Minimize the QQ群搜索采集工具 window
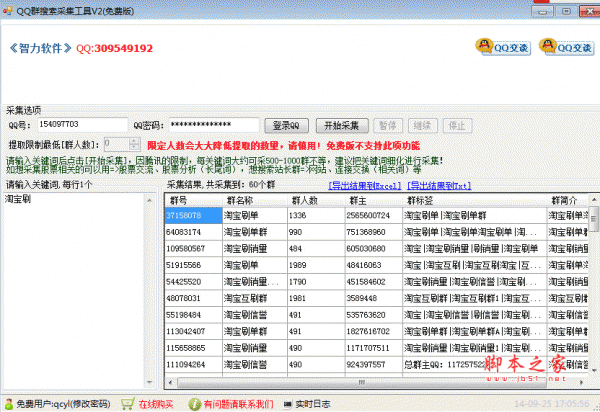Image resolution: width=600 pixels, height=412 pixels. (542, 11)
